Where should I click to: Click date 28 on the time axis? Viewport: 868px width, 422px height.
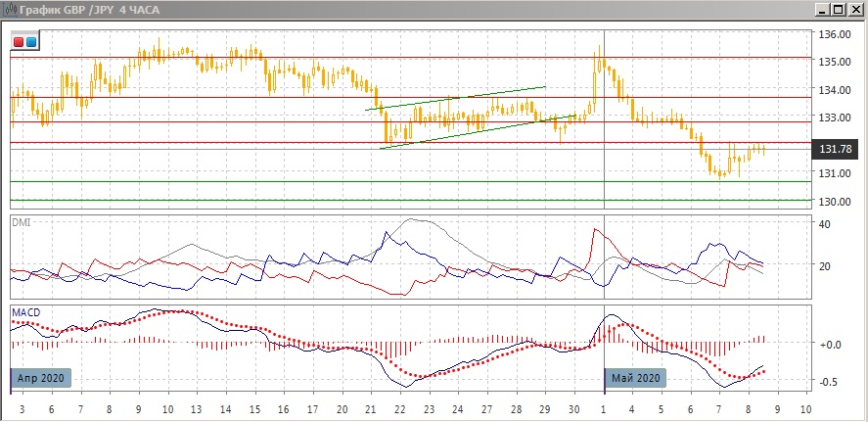pyautogui.click(x=516, y=409)
